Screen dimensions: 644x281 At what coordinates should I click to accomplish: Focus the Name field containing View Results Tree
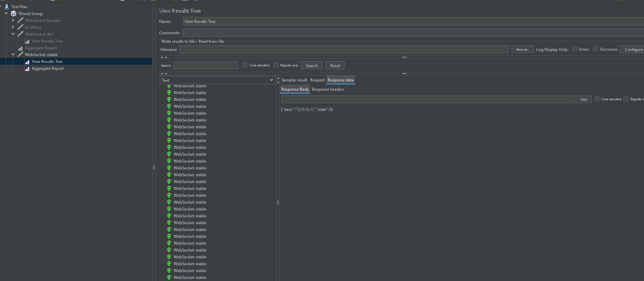413,21
